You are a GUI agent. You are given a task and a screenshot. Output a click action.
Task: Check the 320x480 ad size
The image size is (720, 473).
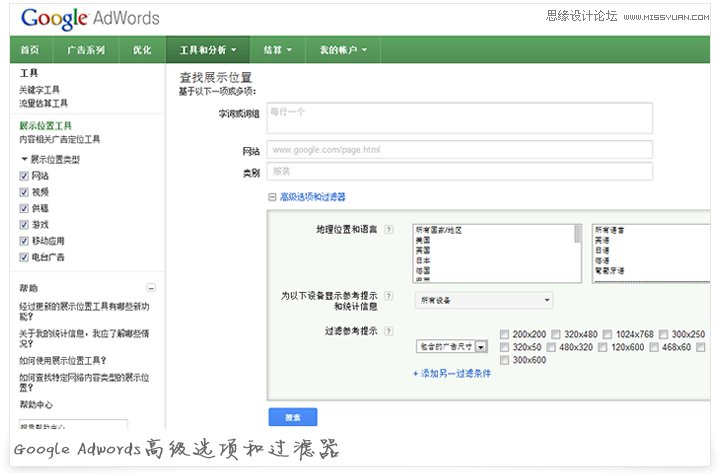pyautogui.click(x=556, y=334)
